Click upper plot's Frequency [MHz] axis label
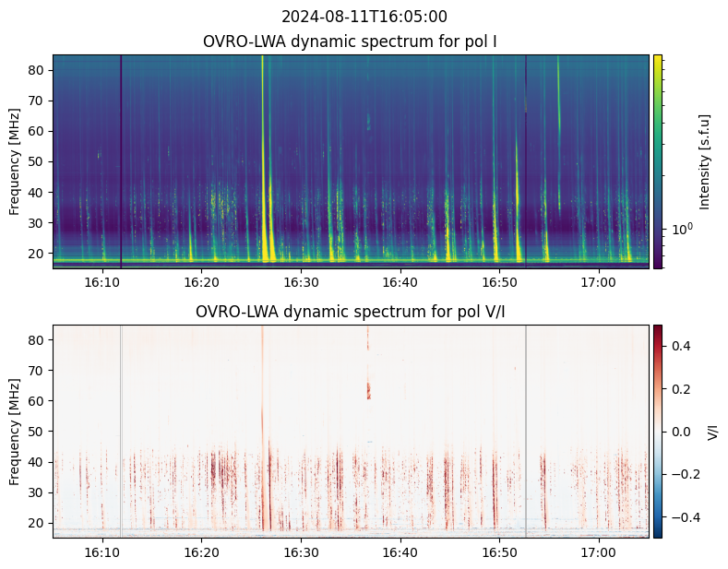Screen dimensions: 728x569 click(x=15, y=161)
